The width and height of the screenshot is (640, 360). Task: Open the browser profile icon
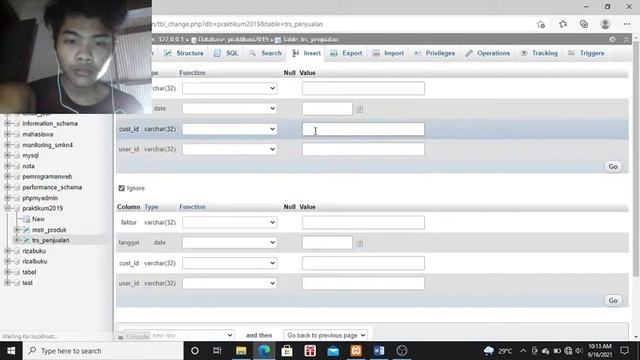coord(605,24)
